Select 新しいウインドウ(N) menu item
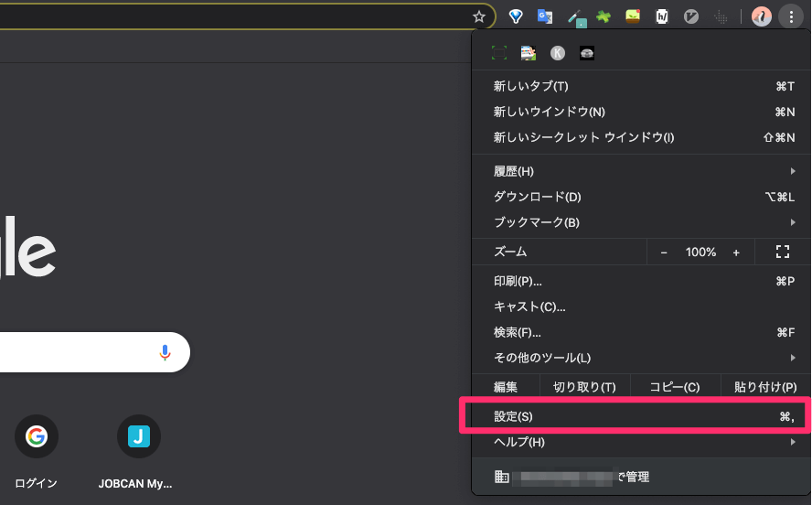812x505 pixels. tap(641, 112)
